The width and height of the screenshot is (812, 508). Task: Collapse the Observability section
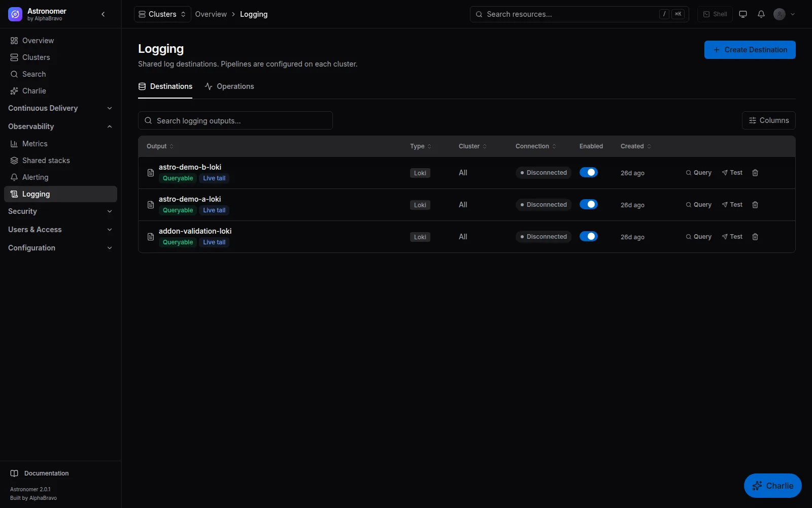point(60,126)
